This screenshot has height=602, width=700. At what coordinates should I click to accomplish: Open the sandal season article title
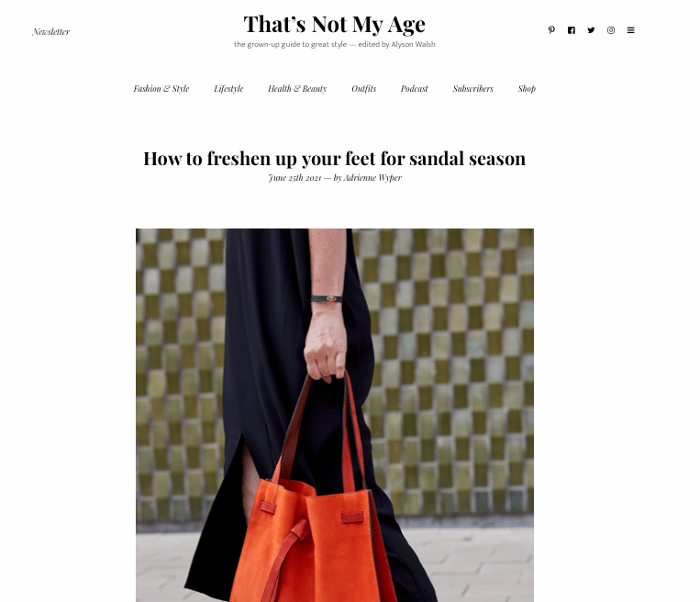coord(334,159)
